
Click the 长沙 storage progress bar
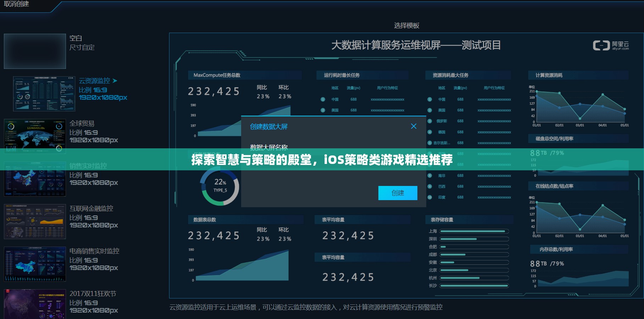[x=474, y=286]
